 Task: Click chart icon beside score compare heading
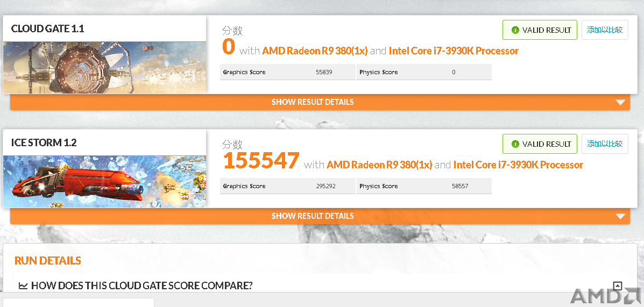[x=24, y=285]
